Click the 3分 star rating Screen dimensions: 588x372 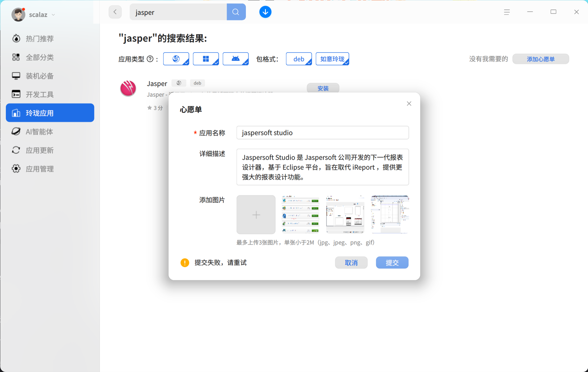[155, 108]
